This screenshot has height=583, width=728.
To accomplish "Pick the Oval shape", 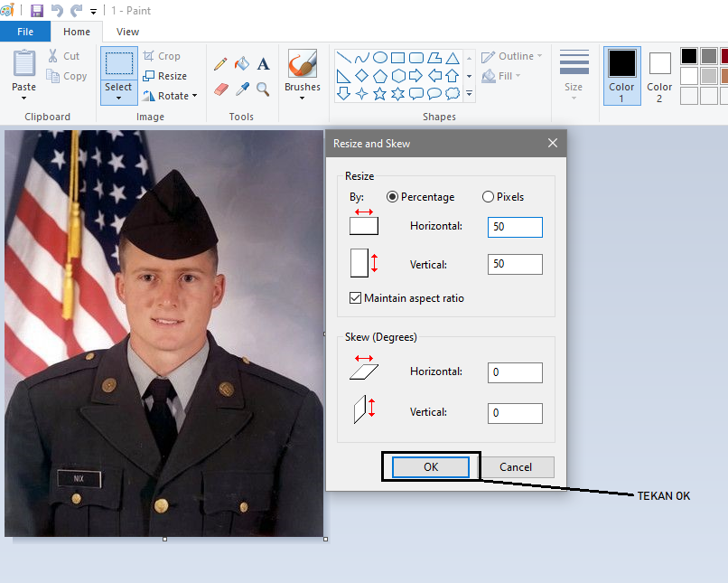I will click(x=380, y=58).
